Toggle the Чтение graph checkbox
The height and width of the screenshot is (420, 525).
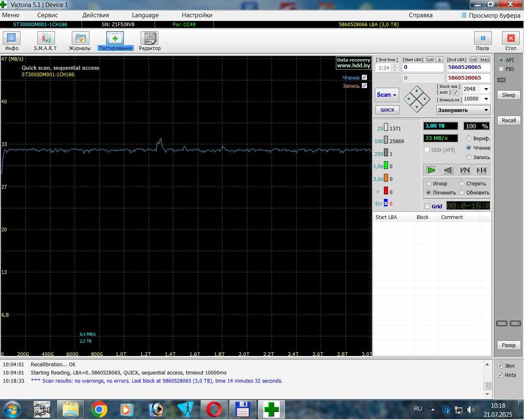tap(364, 78)
